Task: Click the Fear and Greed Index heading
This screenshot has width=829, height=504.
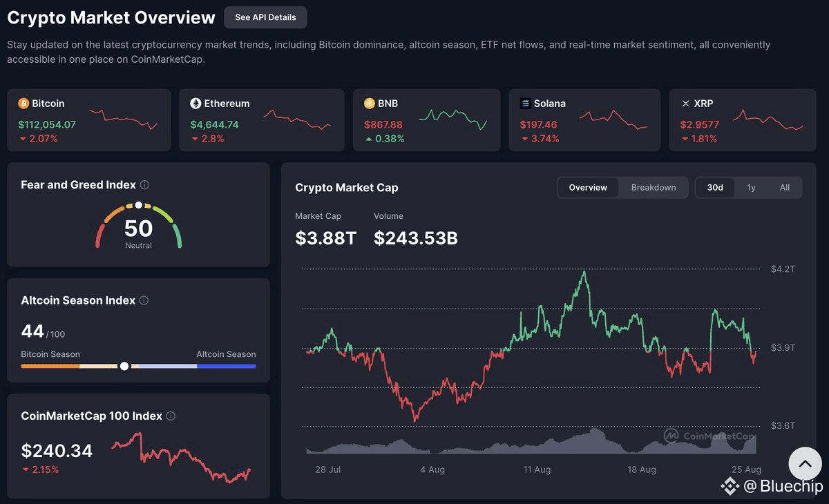Action: 78,185
